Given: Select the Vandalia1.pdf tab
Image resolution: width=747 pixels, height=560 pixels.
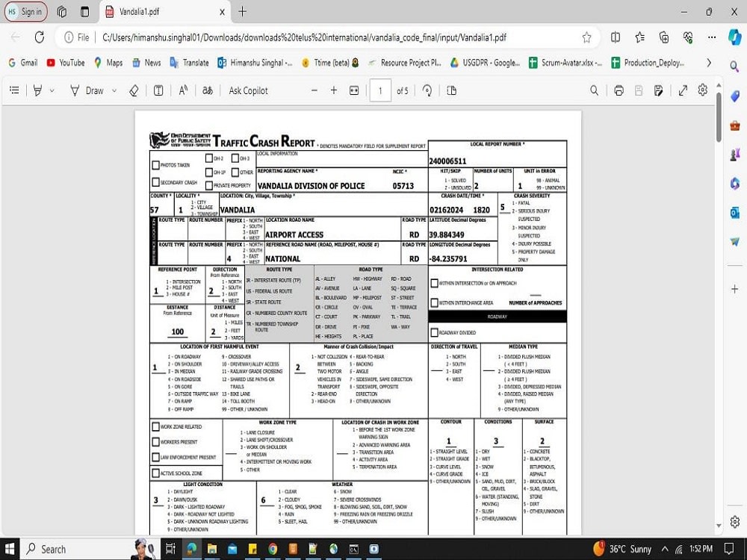Looking at the screenshot, I should click(165, 12).
